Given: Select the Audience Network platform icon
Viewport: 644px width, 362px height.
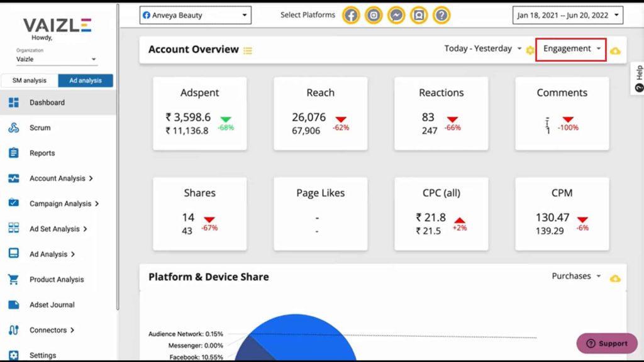Looking at the screenshot, I should point(418,15).
